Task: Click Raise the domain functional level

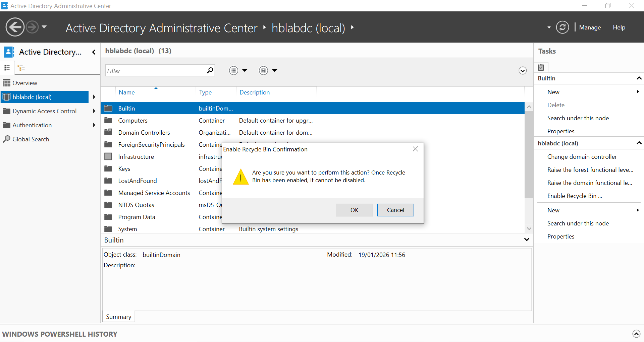Action: (x=590, y=183)
